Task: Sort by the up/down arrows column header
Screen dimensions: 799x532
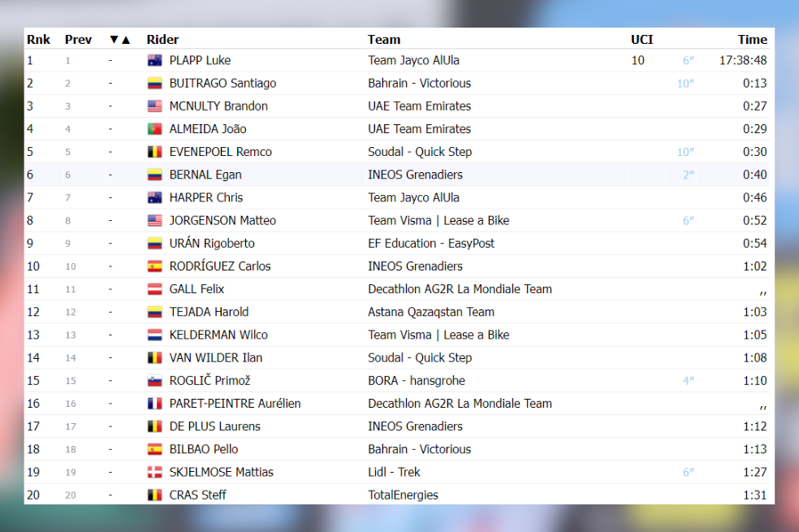Action: point(120,40)
